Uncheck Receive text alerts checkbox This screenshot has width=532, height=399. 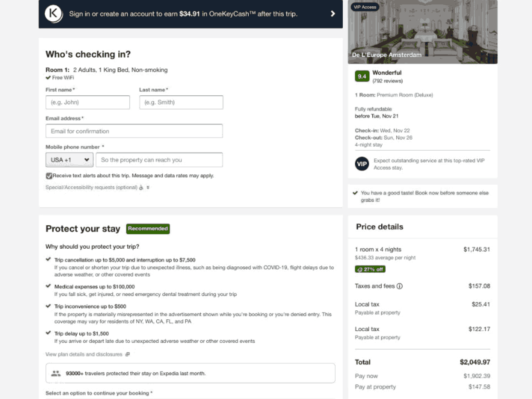click(49, 176)
